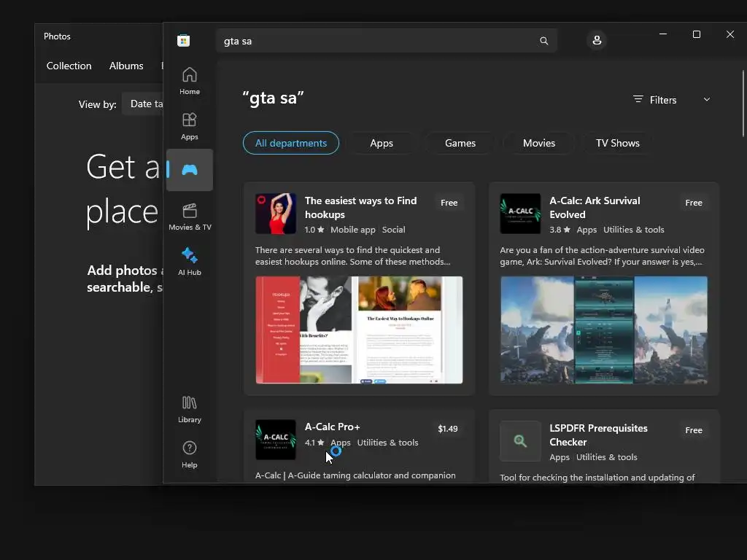Image resolution: width=747 pixels, height=560 pixels.
Task: Click the Filters button label
Action: pyautogui.click(x=662, y=100)
